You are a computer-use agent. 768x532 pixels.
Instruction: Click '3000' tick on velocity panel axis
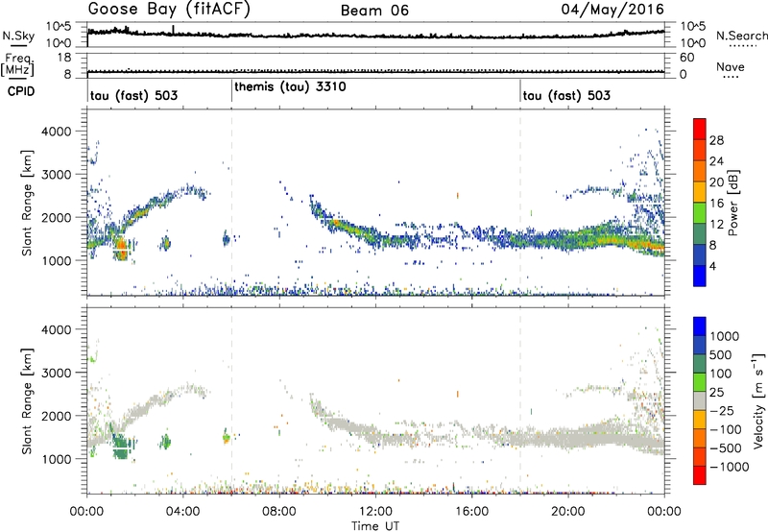pyautogui.click(x=56, y=373)
